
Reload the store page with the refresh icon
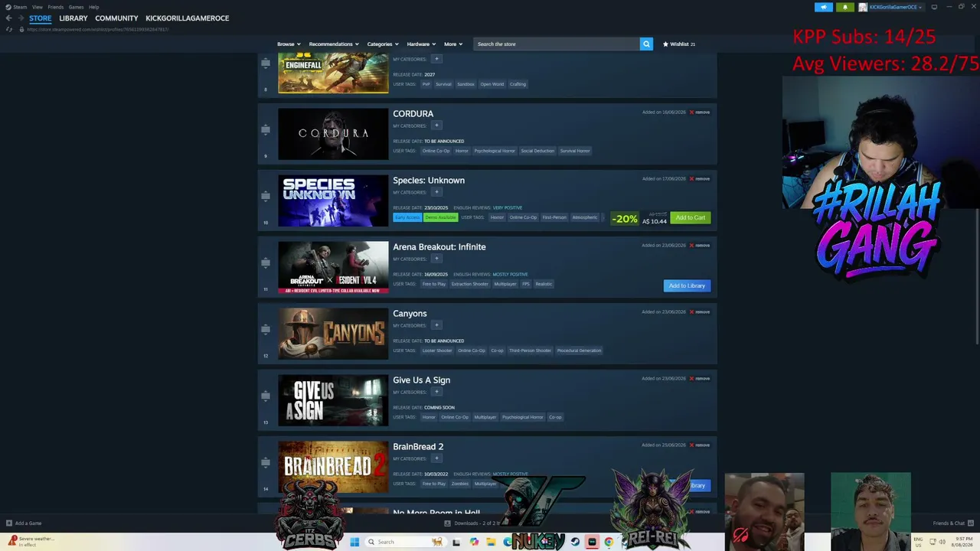[x=8, y=29]
